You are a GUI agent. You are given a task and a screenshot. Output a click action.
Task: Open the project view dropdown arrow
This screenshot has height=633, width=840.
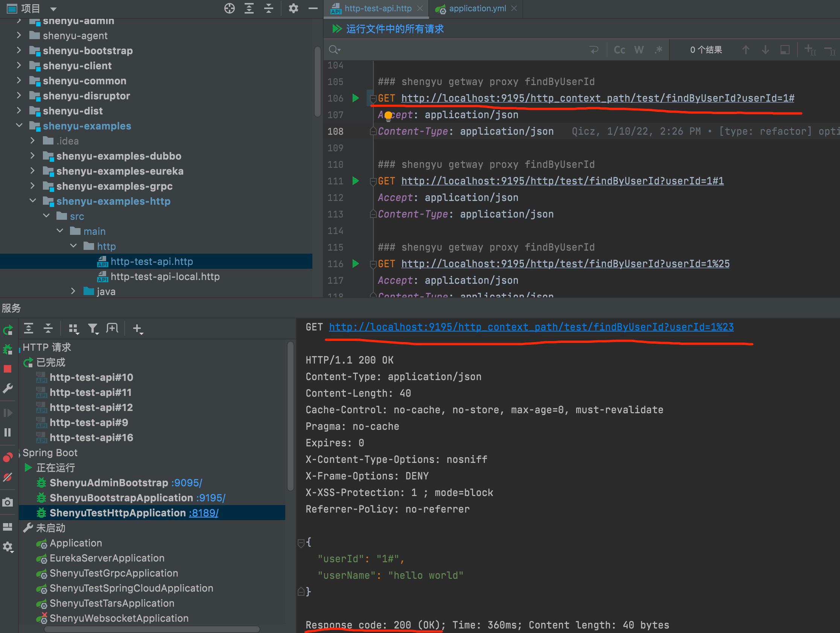[53, 9]
